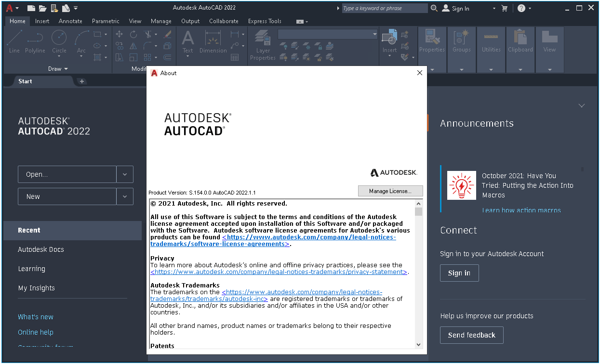The image size is (600, 364).
Task: Expand the Sign In dropdown arrow
Action: [x=494, y=9]
